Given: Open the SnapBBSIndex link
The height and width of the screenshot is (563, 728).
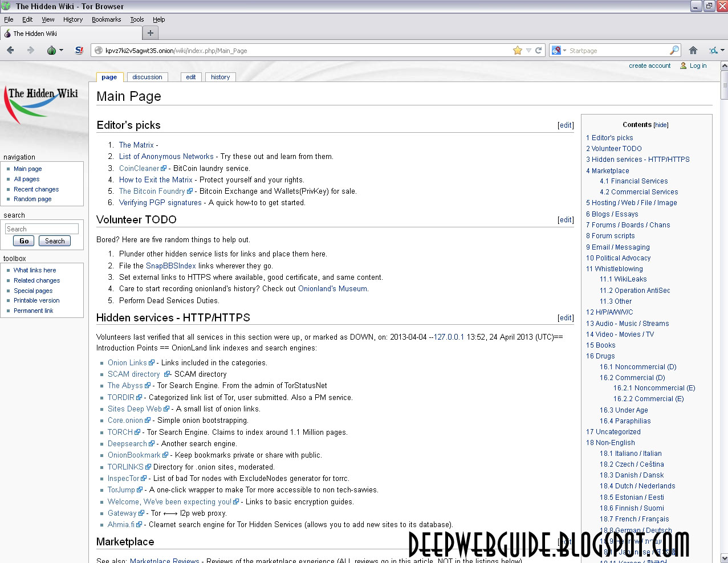Looking at the screenshot, I should pyautogui.click(x=171, y=266).
